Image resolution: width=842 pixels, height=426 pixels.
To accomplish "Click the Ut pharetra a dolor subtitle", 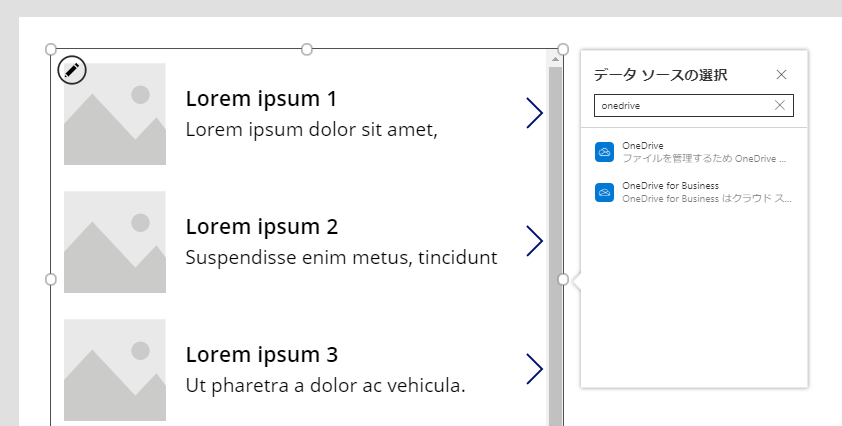I will [x=325, y=385].
